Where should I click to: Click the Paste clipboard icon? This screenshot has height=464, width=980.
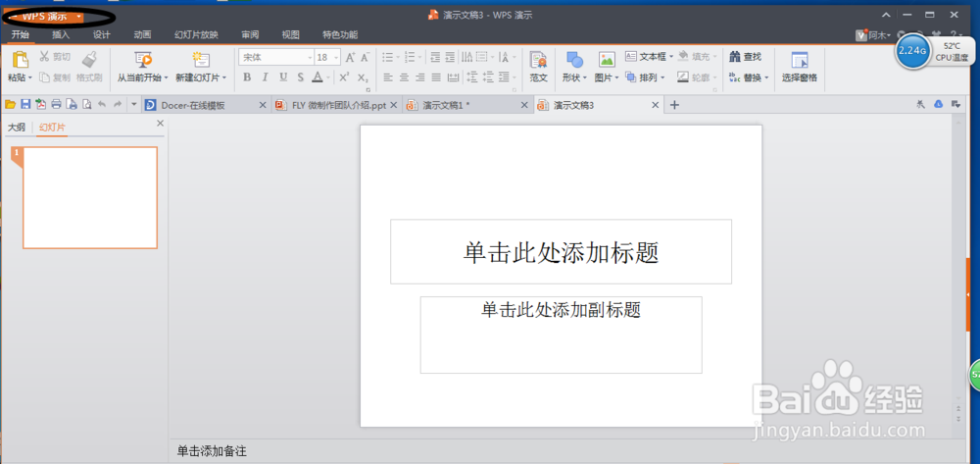21,60
